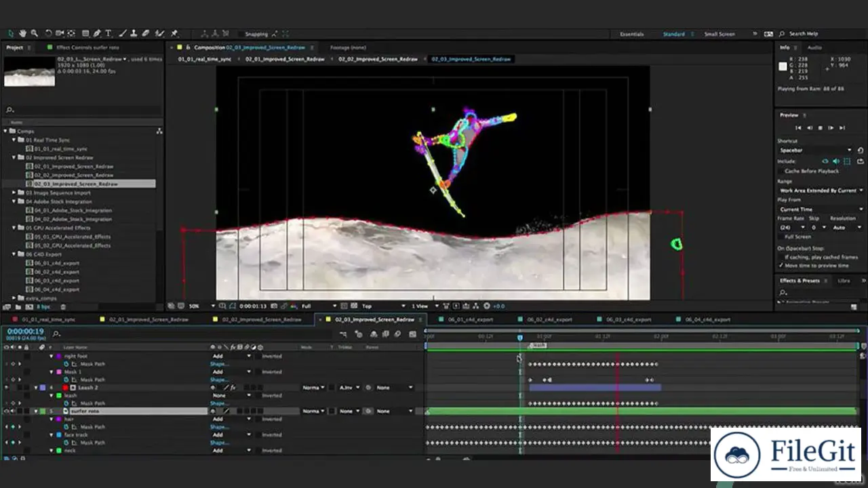Jump to first frame in Preview panel
Viewport: 868px width, 488px height.
(x=798, y=127)
